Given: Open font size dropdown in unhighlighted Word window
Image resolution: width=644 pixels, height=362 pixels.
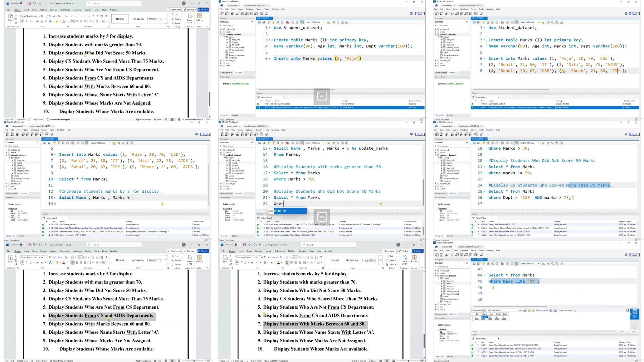Looking at the screenshot, I should (47, 16).
